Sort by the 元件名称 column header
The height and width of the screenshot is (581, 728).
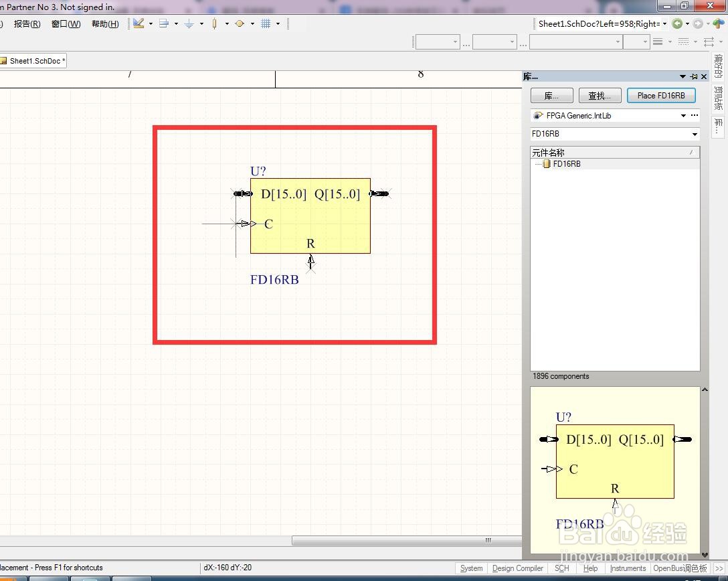[615, 153]
